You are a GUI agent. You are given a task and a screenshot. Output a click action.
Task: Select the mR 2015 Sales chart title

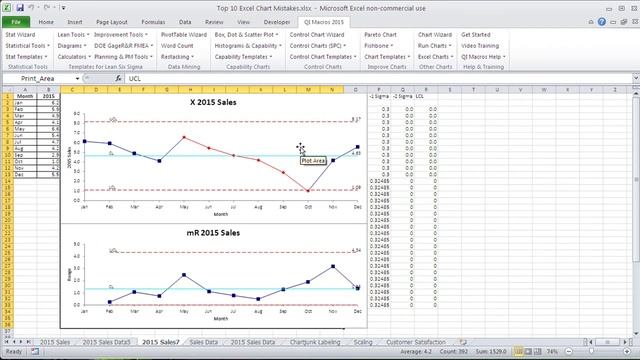(213, 233)
